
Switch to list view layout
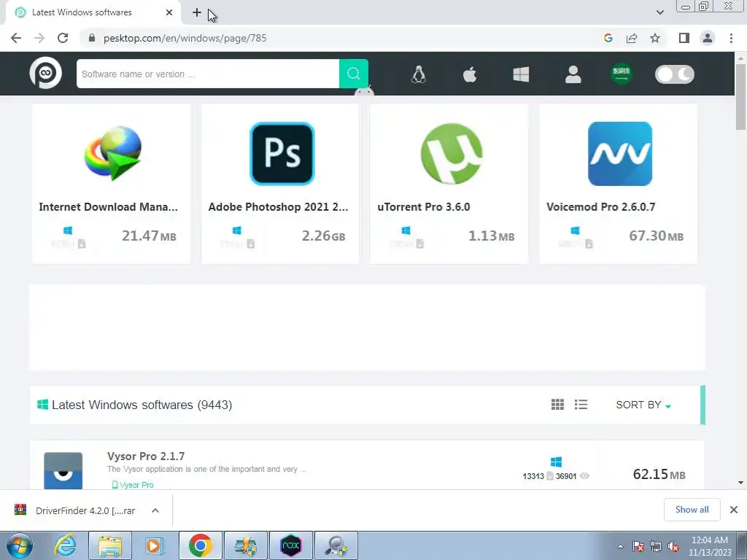click(x=581, y=405)
